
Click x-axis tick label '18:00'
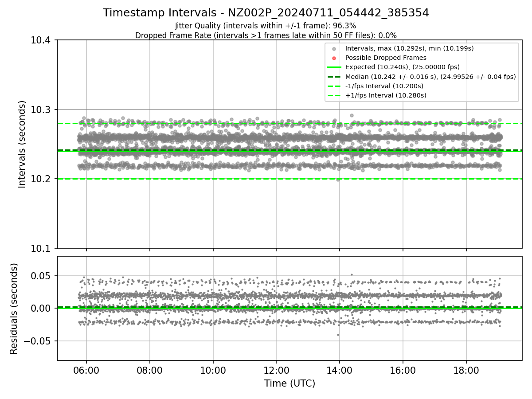[x=466, y=371]
